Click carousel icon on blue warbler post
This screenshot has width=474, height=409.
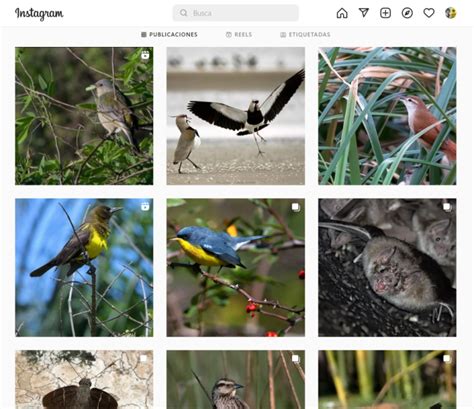click(296, 207)
